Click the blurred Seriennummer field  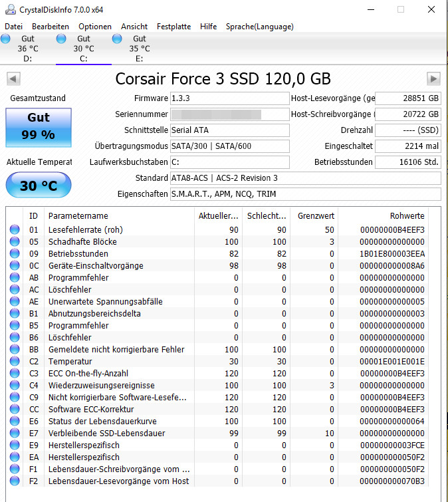[x=230, y=114]
